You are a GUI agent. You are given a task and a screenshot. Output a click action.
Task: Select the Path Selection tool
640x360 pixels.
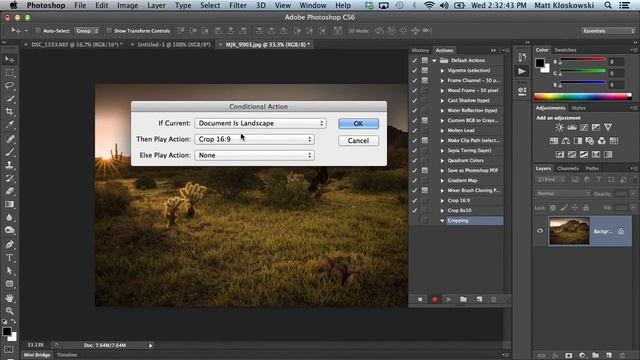tap(9, 271)
